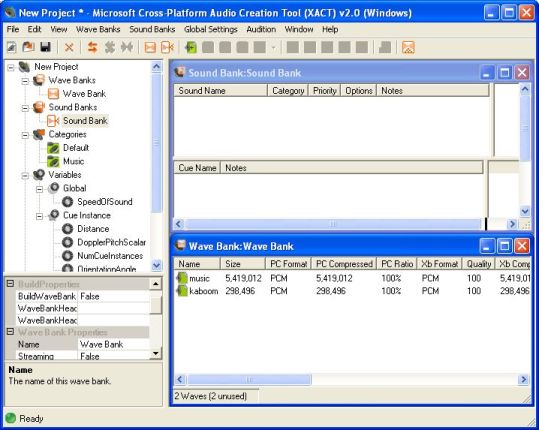Click the property grid scroll up arrow
This screenshot has height=430, width=539.
click(156, 284)
